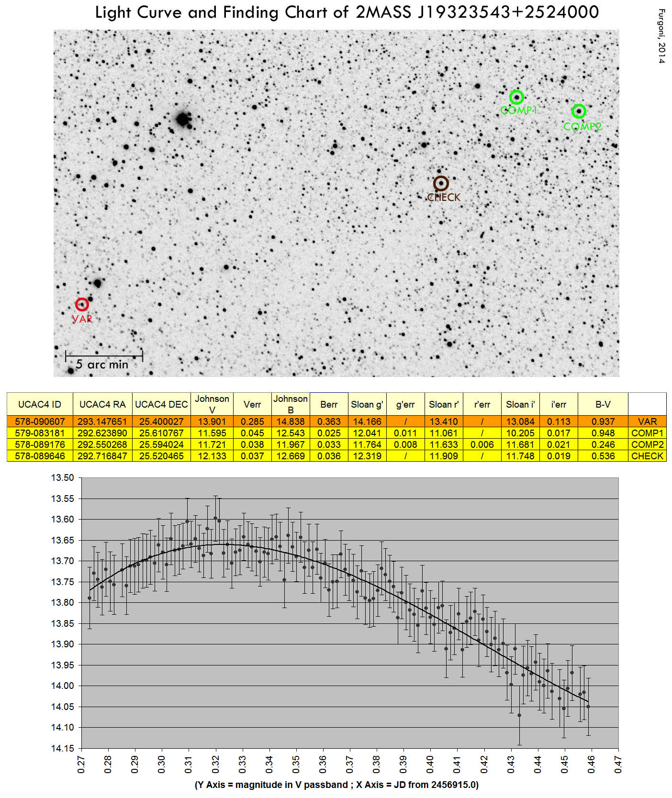Click the X-axis label '0.37'
The height and width of the screenshot is (798, 672).
(x=350, y=764)
